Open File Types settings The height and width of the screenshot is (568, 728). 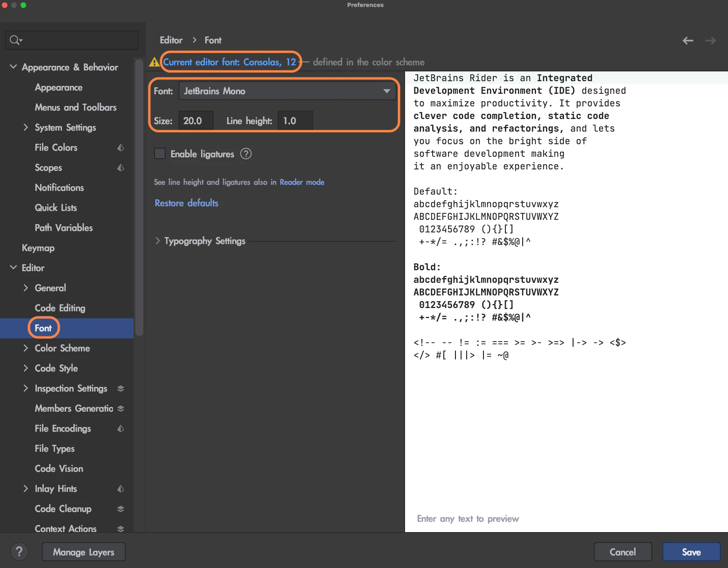(x=55, y=449)
